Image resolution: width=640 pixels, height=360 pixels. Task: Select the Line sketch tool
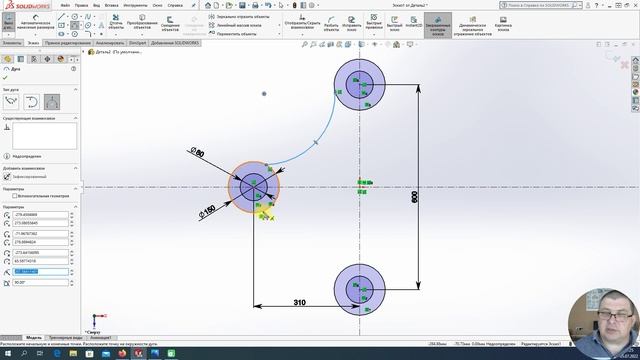tap(61, 17)
